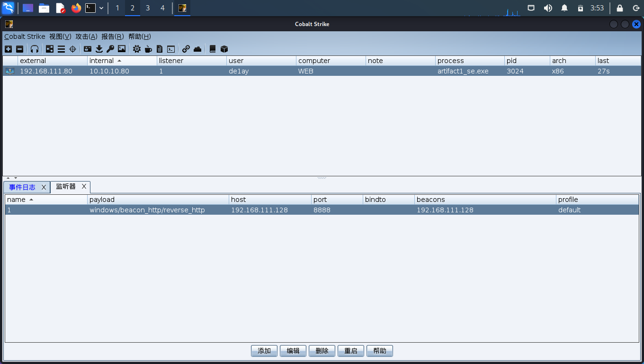Viewport: 644px width, 364px height.
Task: Switch to workspace 3 in the panel
Action: pos(148,8)
